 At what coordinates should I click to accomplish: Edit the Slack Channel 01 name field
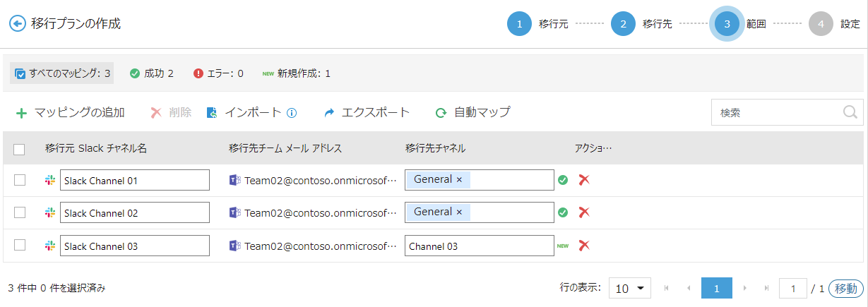point(135,180)
